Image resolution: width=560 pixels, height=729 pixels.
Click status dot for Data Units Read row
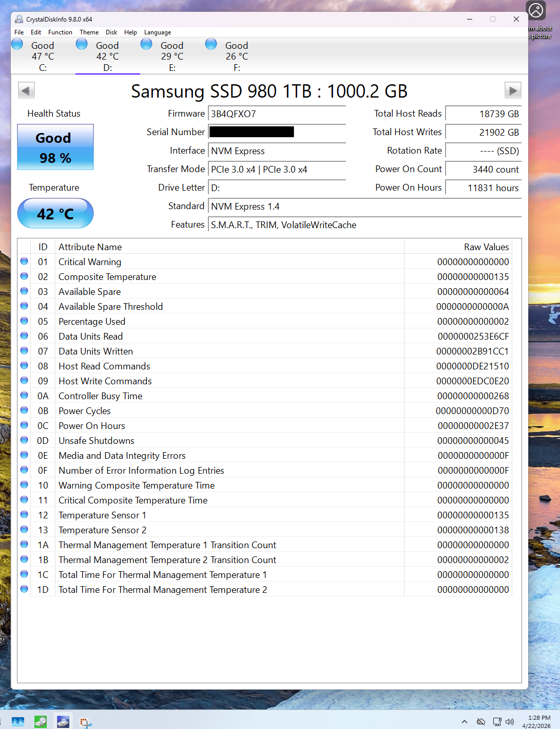(24, 336)
